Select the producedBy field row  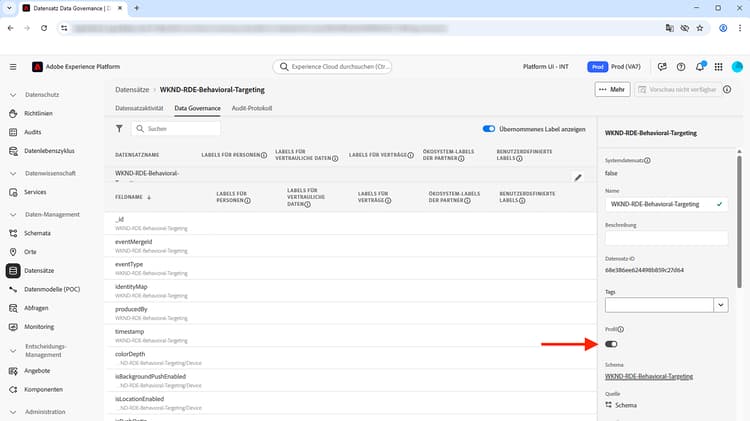pos(350,313)
